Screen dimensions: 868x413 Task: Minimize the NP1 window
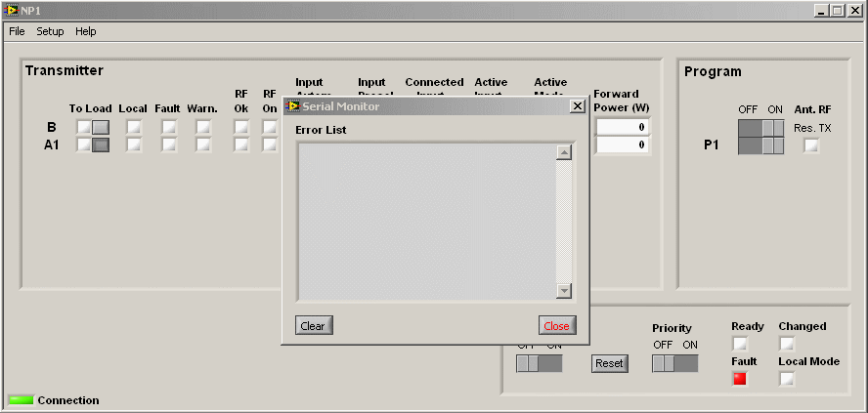click(821, 11)
